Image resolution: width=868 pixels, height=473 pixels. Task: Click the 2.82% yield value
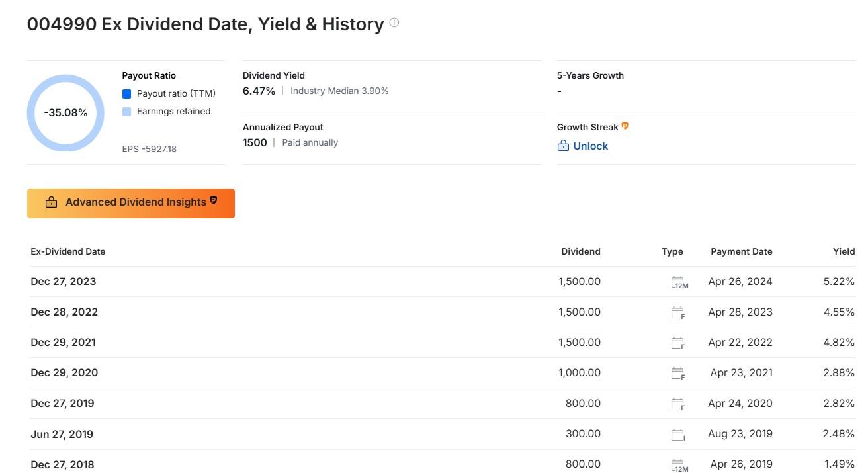click(840, 404)
